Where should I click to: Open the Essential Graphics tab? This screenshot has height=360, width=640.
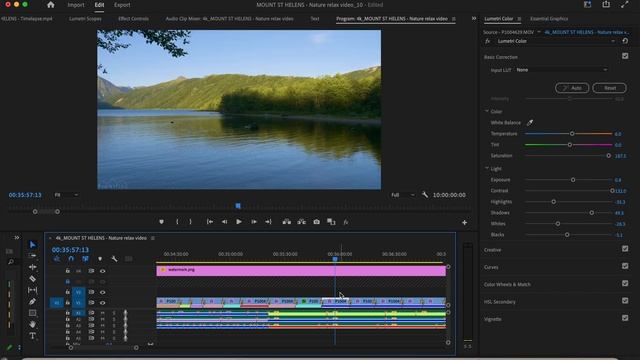coord(549,19)
